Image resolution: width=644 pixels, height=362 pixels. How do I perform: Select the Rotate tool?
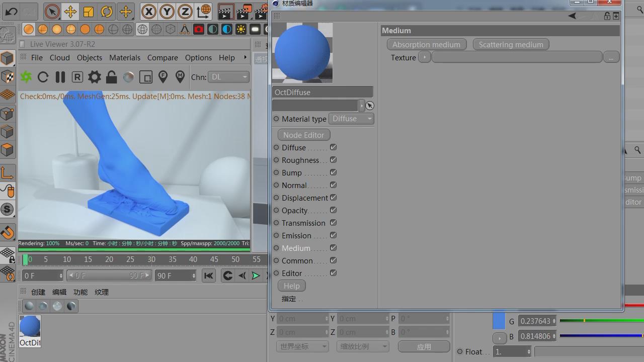pyautogui.click(x=107, y=11)
